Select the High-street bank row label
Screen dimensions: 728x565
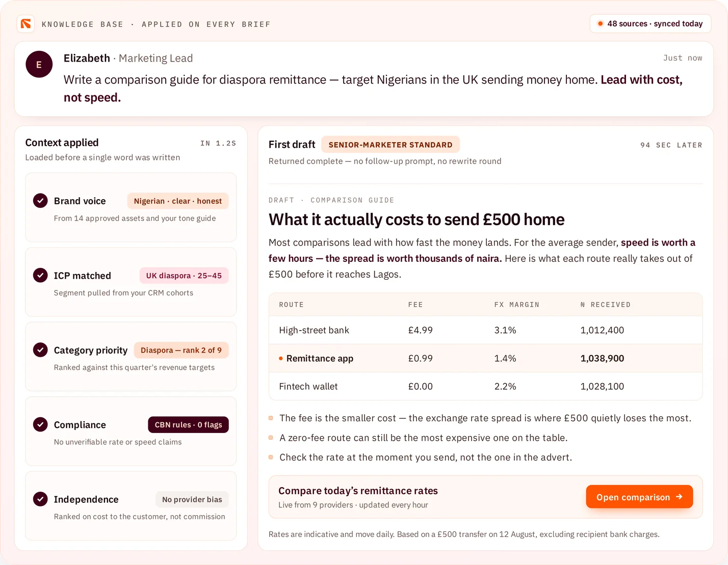coord(314,330)
